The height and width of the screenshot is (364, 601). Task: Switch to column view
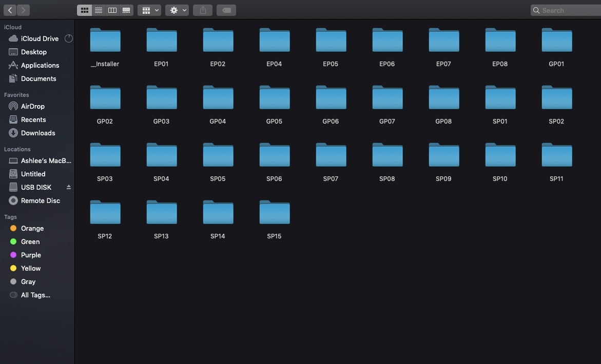(112, 10)
